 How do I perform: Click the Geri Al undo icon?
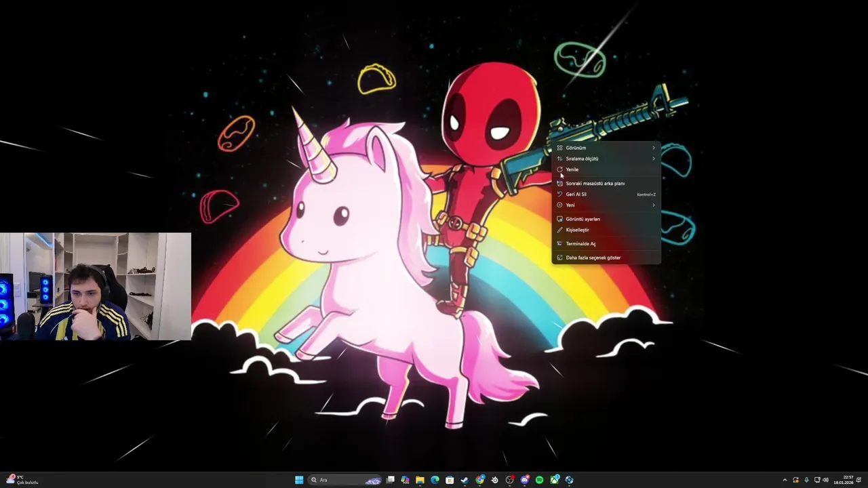pos(559,195)
